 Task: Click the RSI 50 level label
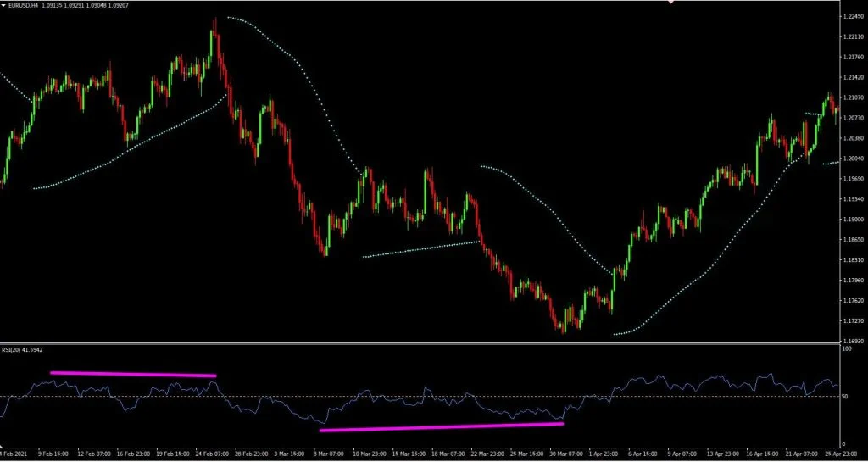pyautogui.click(x=846, y=397)
